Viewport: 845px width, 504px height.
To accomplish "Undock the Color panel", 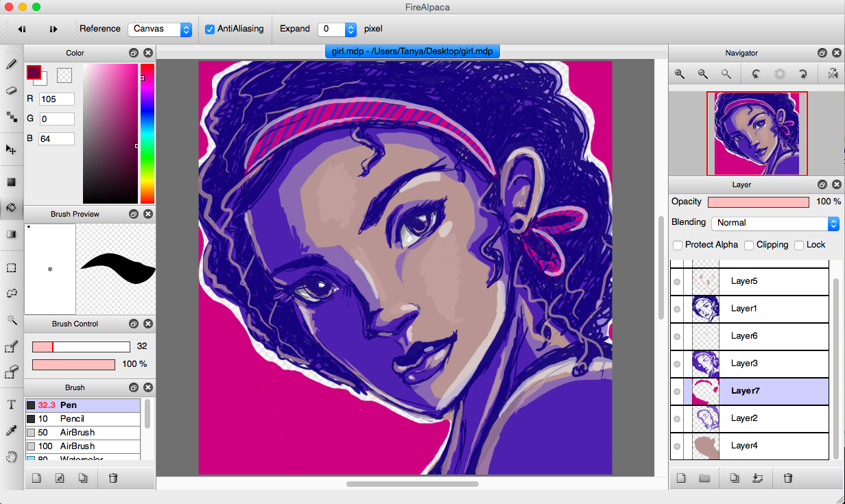I will 134,53.
